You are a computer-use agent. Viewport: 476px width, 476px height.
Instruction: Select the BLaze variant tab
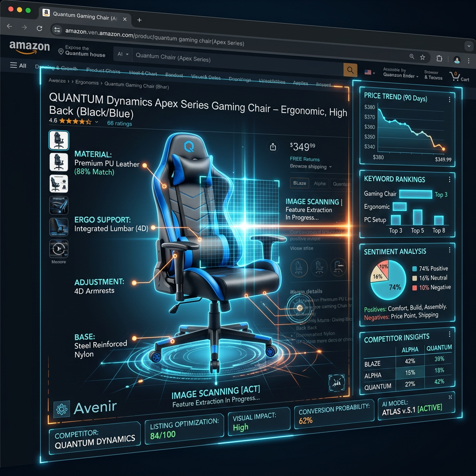[300, 183]
